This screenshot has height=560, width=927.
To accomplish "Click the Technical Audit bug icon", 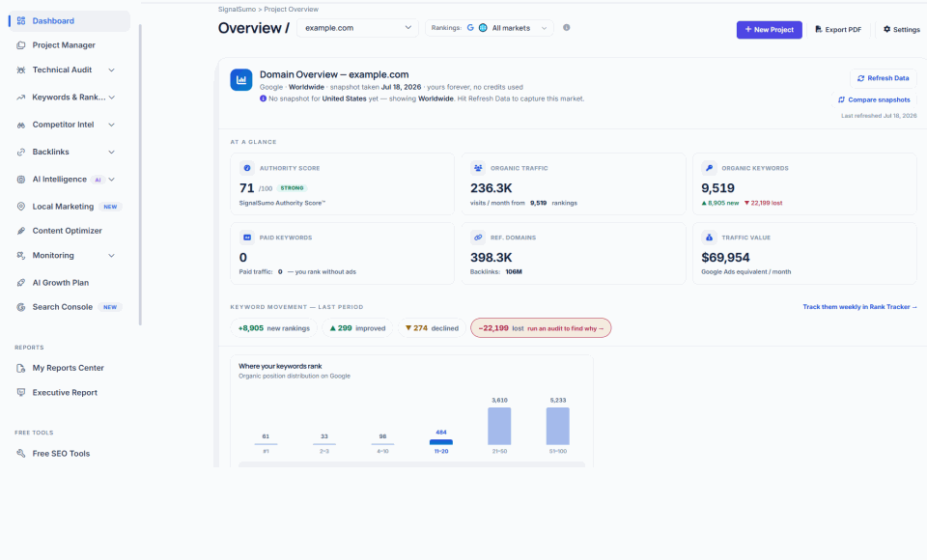I will point(21,70).
